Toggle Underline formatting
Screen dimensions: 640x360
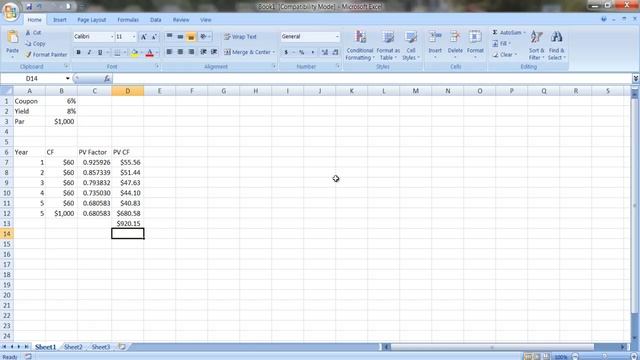click(x=100, y=53)
